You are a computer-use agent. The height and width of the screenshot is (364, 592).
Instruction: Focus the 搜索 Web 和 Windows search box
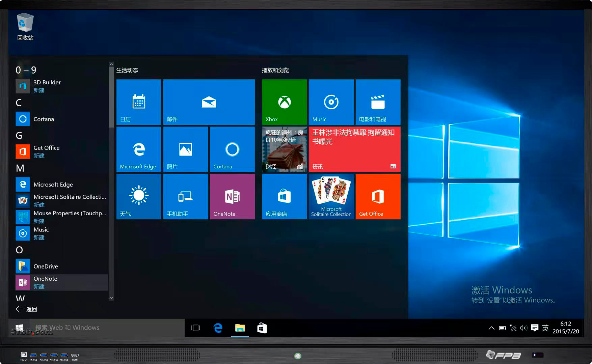point(107,328)
